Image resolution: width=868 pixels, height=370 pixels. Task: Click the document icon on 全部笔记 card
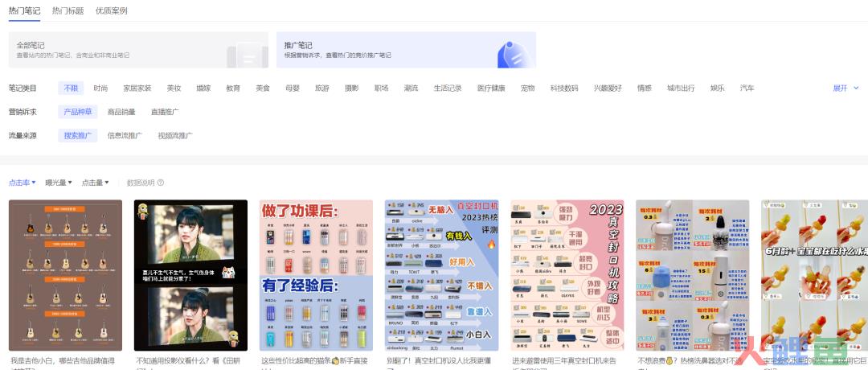pos(247,53)
